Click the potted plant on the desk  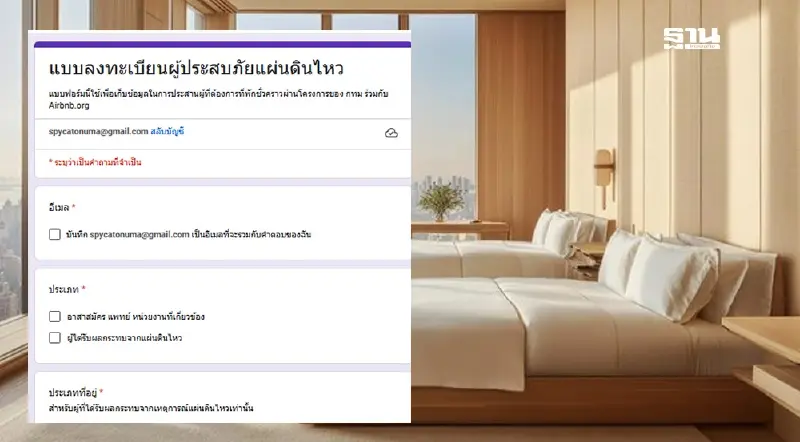tap(441, 202)
